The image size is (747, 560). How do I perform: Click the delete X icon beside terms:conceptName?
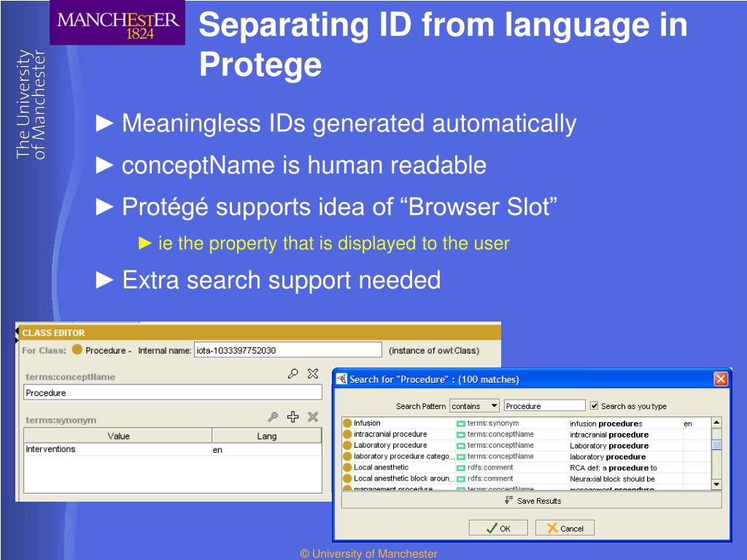pyautogui.click(x=313, y=374)
